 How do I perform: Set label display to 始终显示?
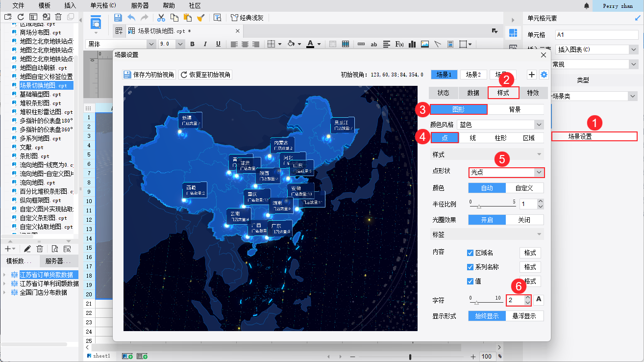tap(487, 316)
